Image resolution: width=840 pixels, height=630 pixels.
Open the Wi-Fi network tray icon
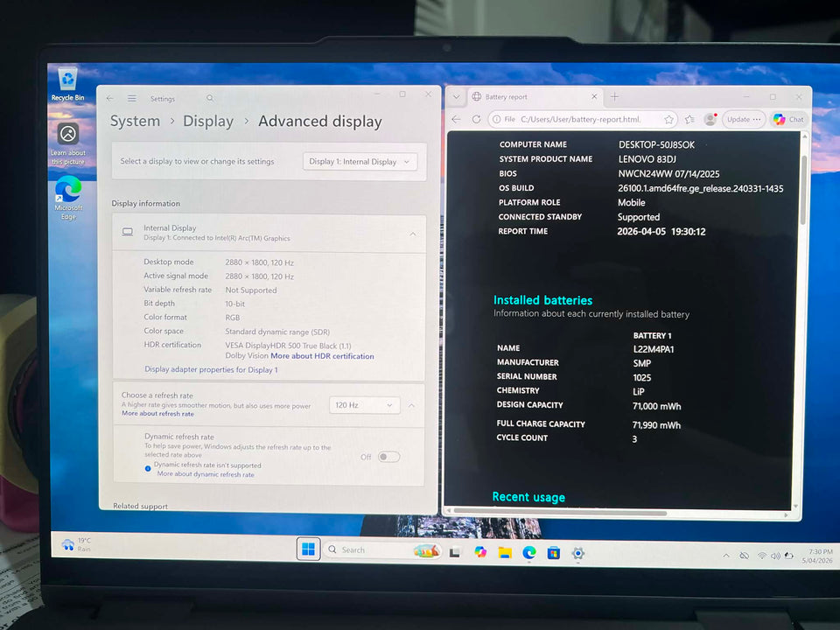pyautogui.click(x=762, y=556)
